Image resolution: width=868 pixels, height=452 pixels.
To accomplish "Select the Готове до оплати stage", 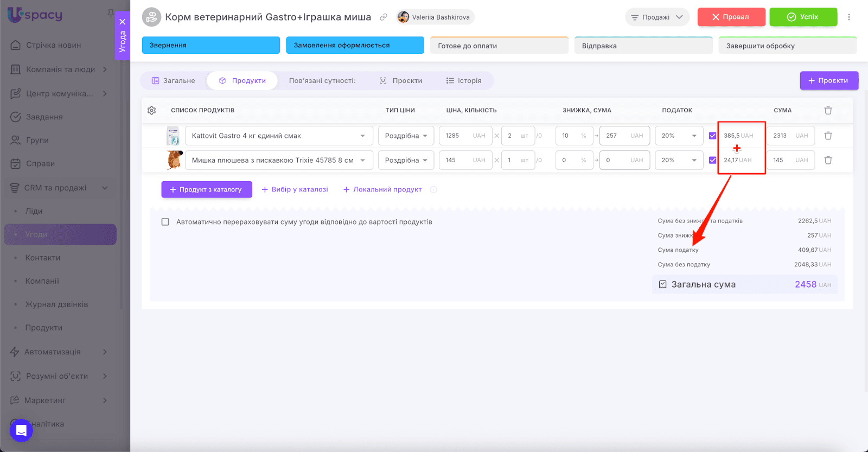I will [x=499, y=46].
